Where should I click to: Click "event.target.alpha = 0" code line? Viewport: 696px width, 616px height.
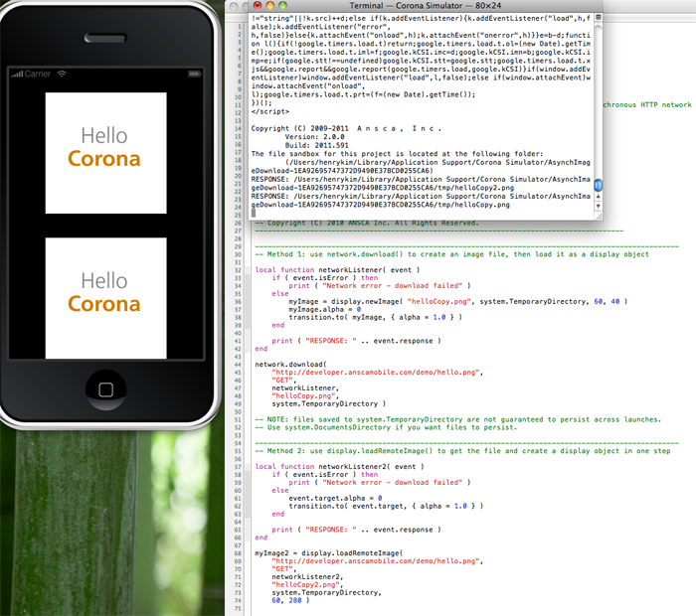[336, 498]
